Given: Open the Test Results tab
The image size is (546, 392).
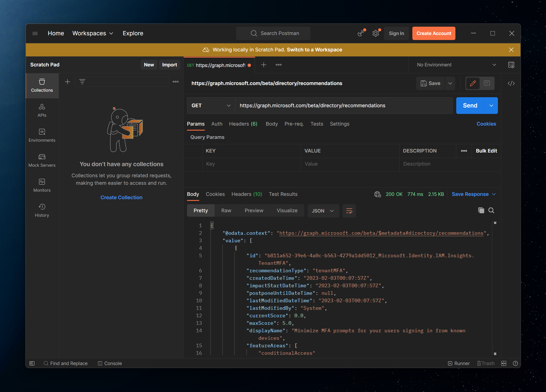Looking at the screenshot, I should click(x=283, y=194).
